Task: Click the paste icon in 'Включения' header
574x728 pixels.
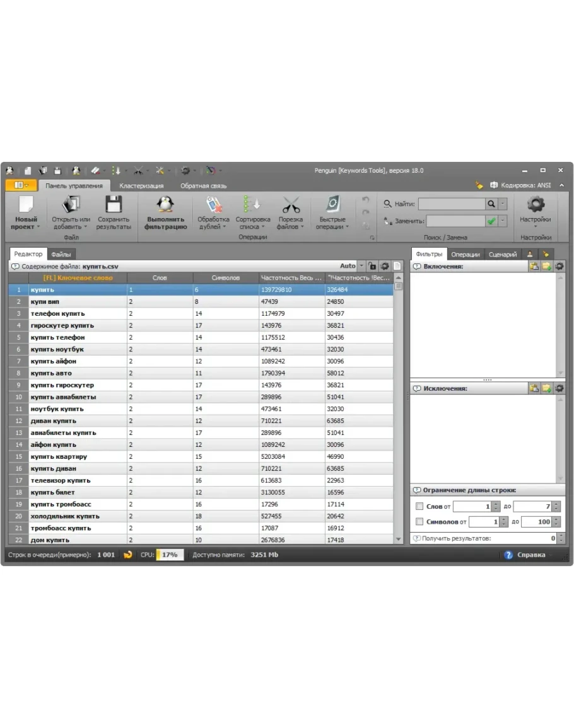Action: pyautogui.click(x=534, y=267)
